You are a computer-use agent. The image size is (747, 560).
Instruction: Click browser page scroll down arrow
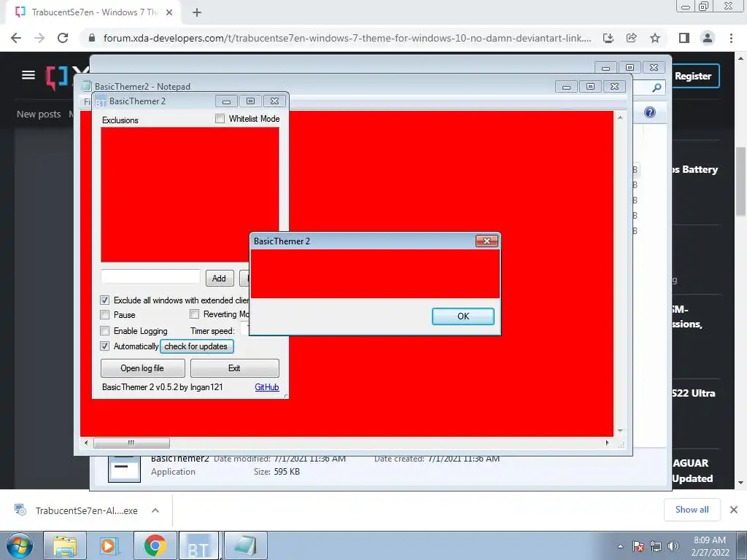[740, 483]
